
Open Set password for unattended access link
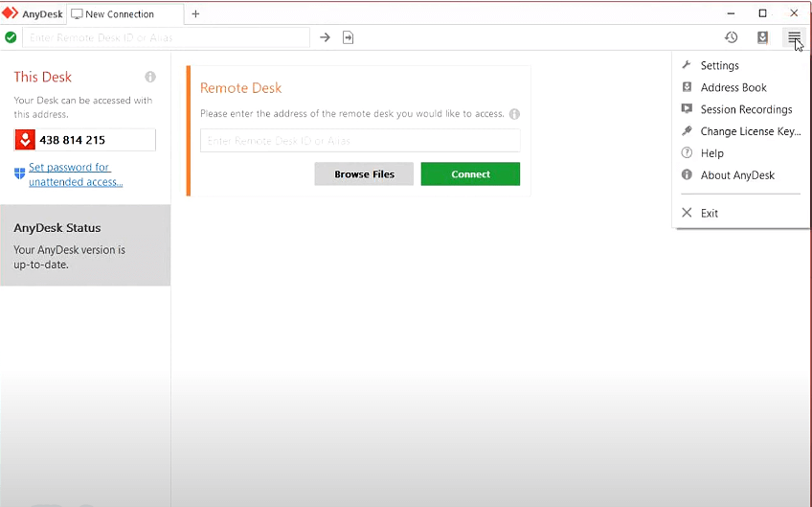click(76, 174)
